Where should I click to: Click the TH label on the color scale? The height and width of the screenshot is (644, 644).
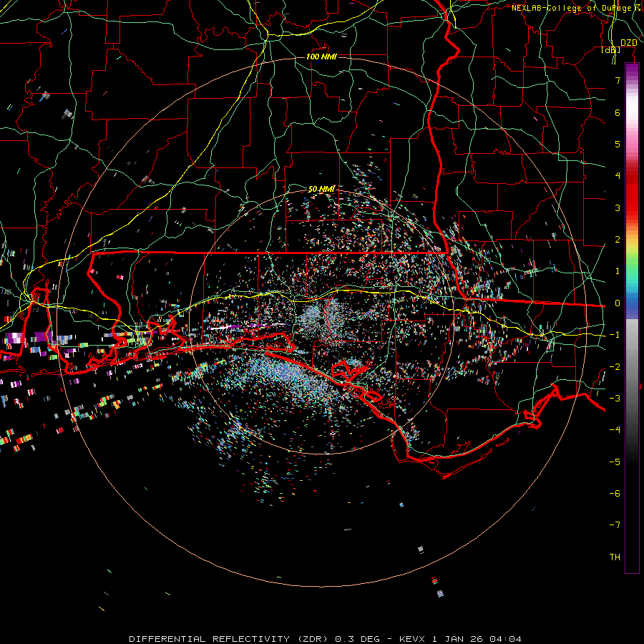click(x=615, y=557)
